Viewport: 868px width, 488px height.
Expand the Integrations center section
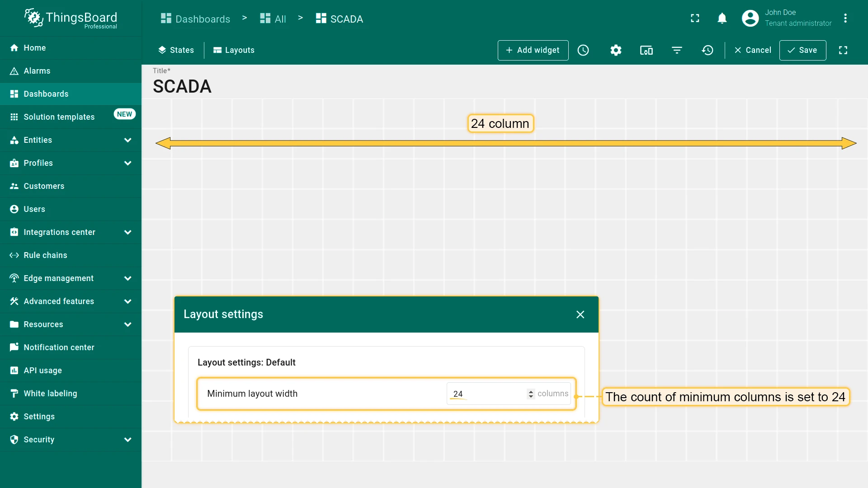point(128,232)
